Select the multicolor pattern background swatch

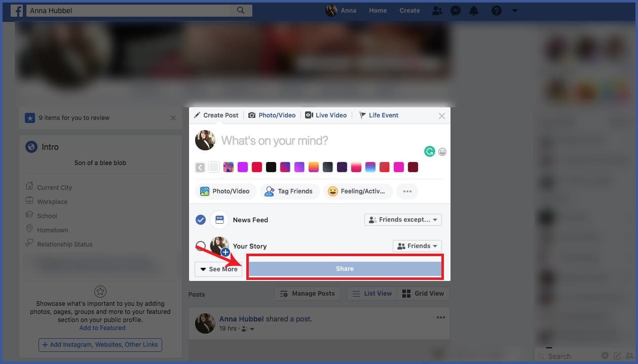click(229, 167)
